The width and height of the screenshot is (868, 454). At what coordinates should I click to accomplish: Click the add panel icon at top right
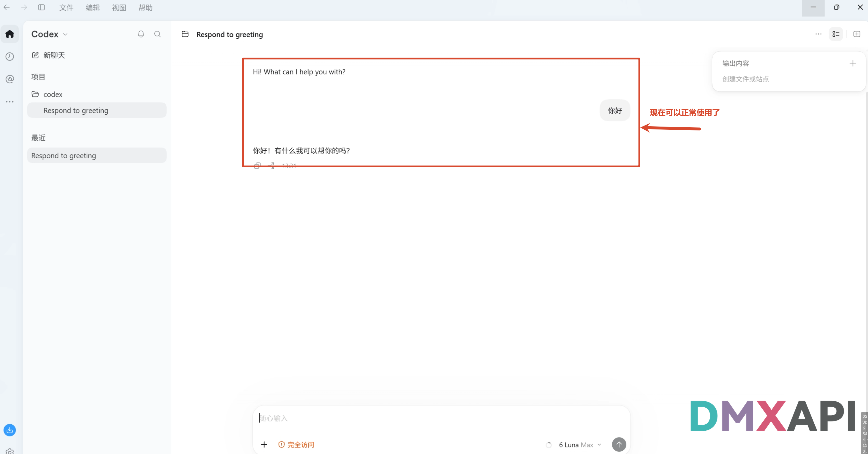(857, 34)
